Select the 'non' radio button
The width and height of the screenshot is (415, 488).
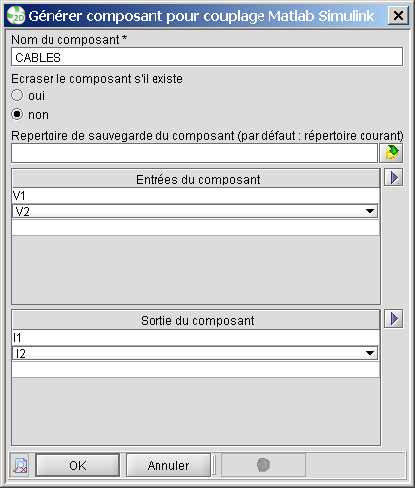click(17, 114)
